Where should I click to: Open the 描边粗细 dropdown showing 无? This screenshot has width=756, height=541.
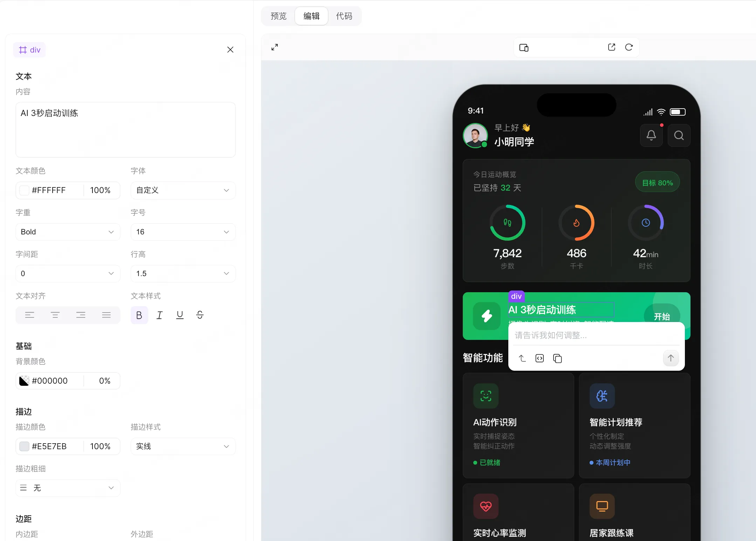tap(68, 488)
